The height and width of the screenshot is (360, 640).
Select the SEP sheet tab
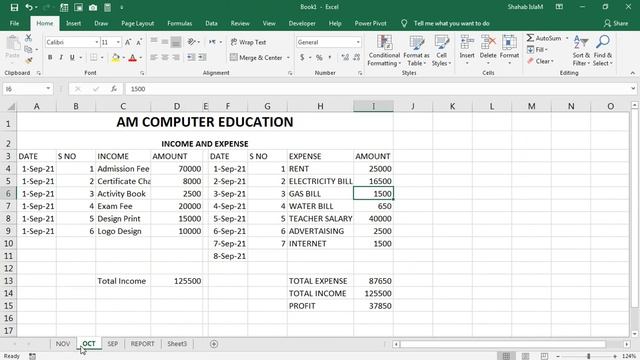click(x=113, y=344)
